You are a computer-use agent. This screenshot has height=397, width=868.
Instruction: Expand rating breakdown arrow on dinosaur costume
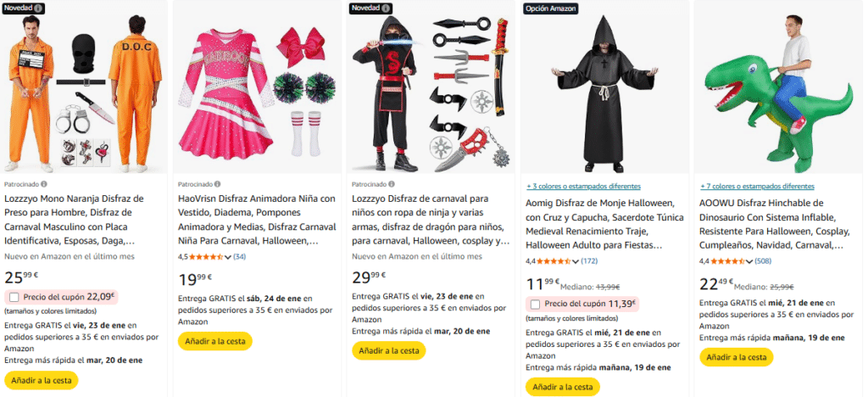(x=749, y=261)
